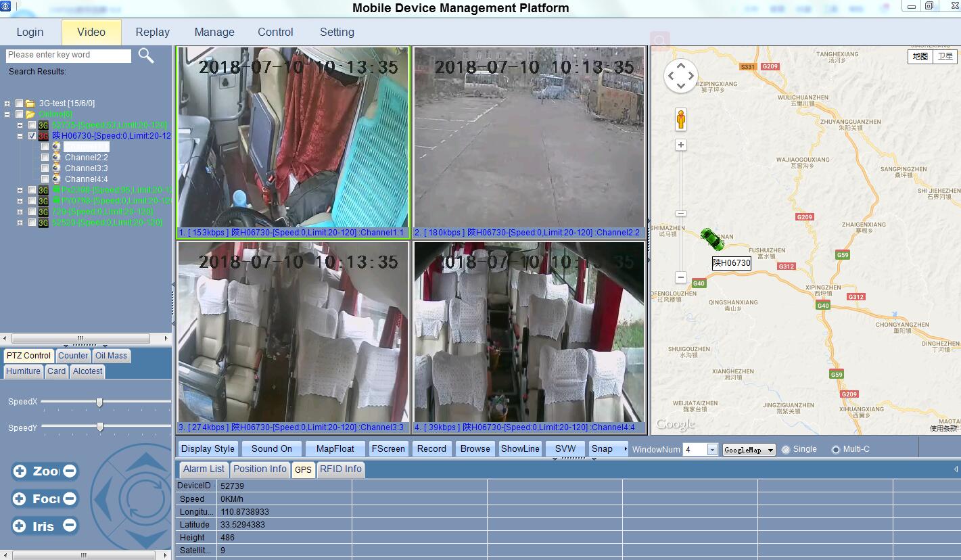Open the Replay menu tab
The image size is (961, 560).
152,32
